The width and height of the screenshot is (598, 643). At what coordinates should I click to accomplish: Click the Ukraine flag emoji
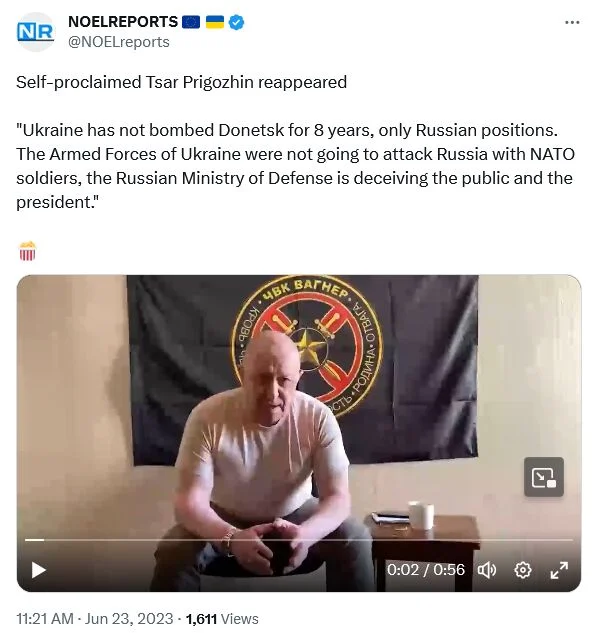click(x=215, y=22)
